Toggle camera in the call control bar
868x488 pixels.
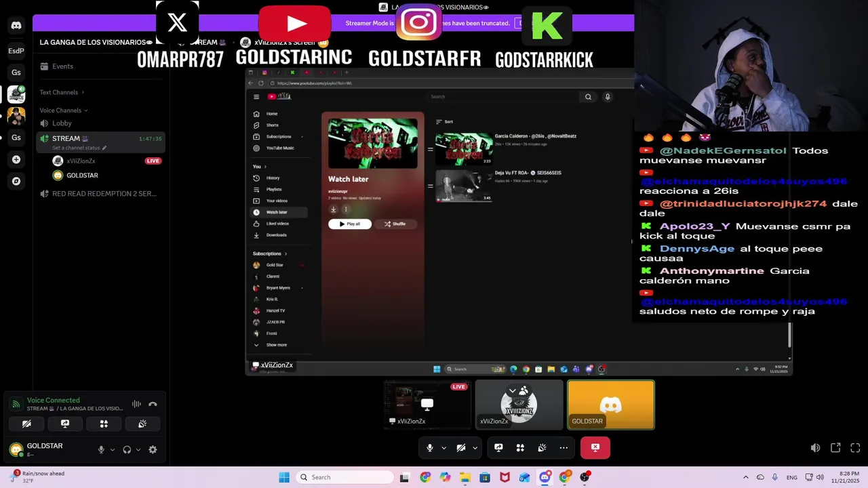460,447
